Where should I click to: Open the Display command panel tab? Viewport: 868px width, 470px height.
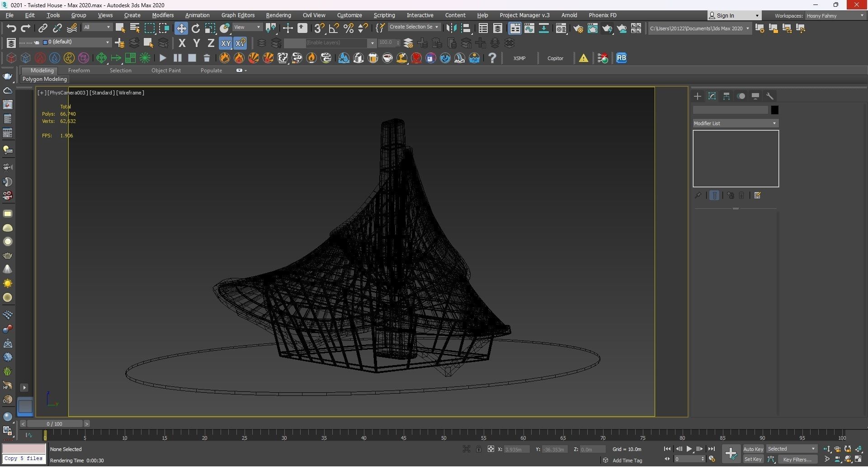click(755, 96)
